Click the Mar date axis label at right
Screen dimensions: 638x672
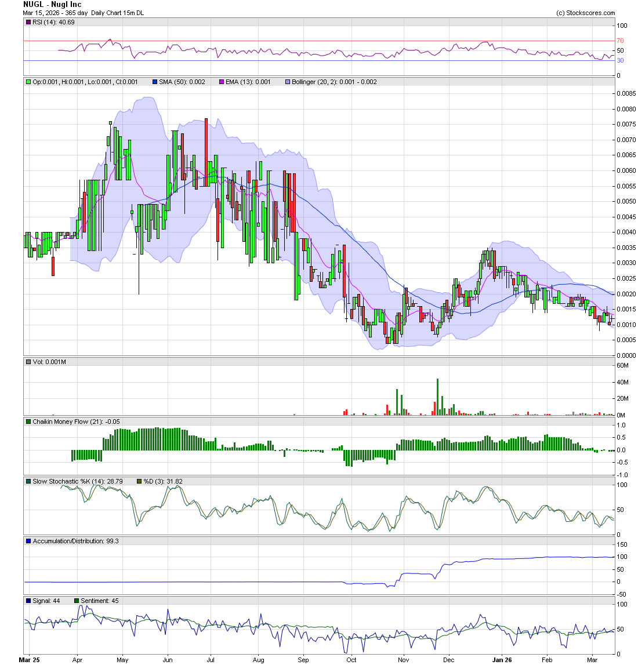tap(592, 660)
